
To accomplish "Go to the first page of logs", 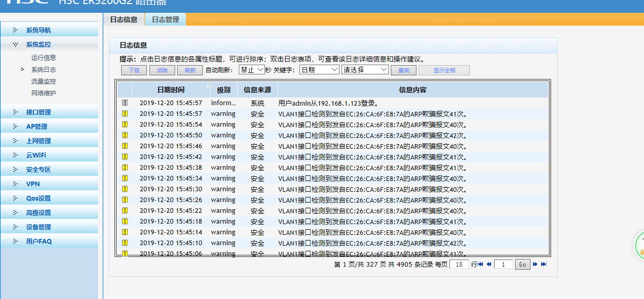I will click(481, 264).
